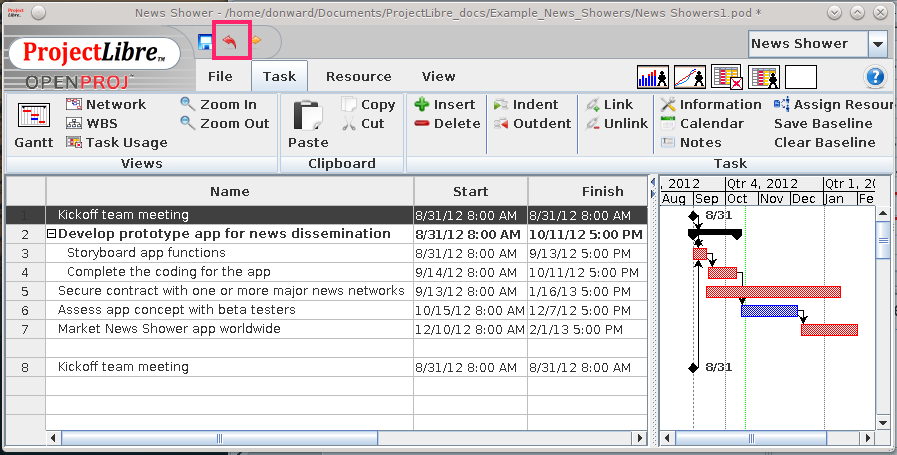Open the WBS view
The image size is (897, 455).
[92, 123]
